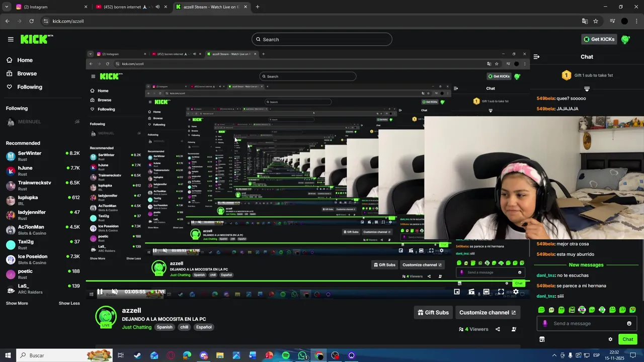The height and width of the screenshot is (362, 644).
Task: Open the Just Chatting category link
Action: tap(136, 327)
